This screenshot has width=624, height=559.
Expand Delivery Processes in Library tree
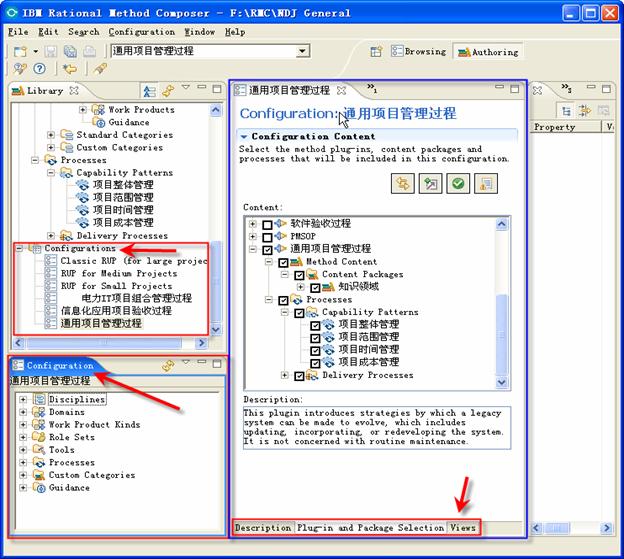(51, 236)
